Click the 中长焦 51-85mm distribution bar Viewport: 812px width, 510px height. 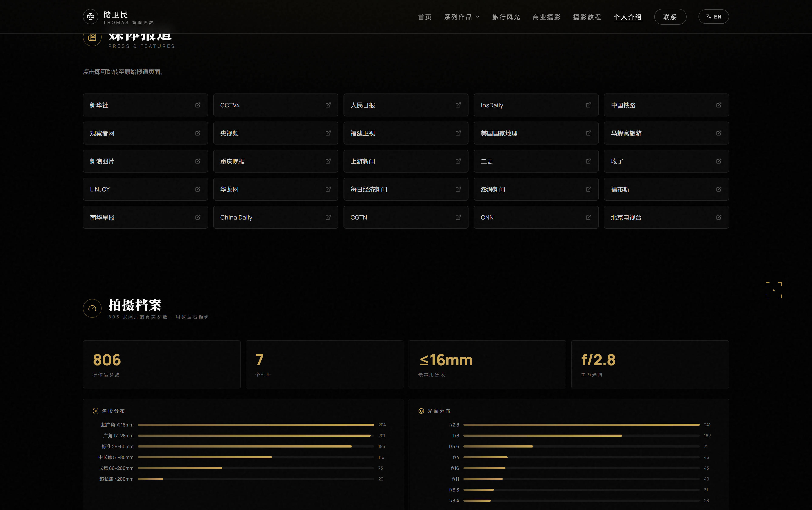[256, 458]
